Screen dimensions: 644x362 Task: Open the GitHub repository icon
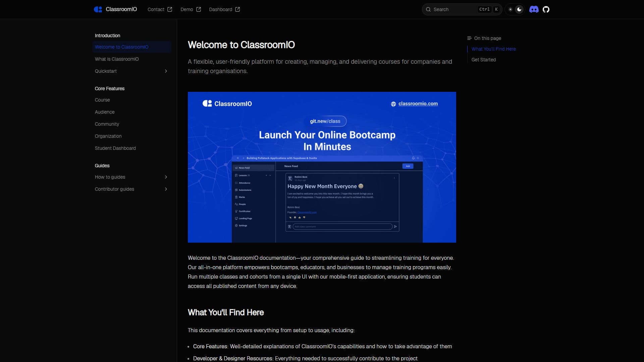(546, 9)
